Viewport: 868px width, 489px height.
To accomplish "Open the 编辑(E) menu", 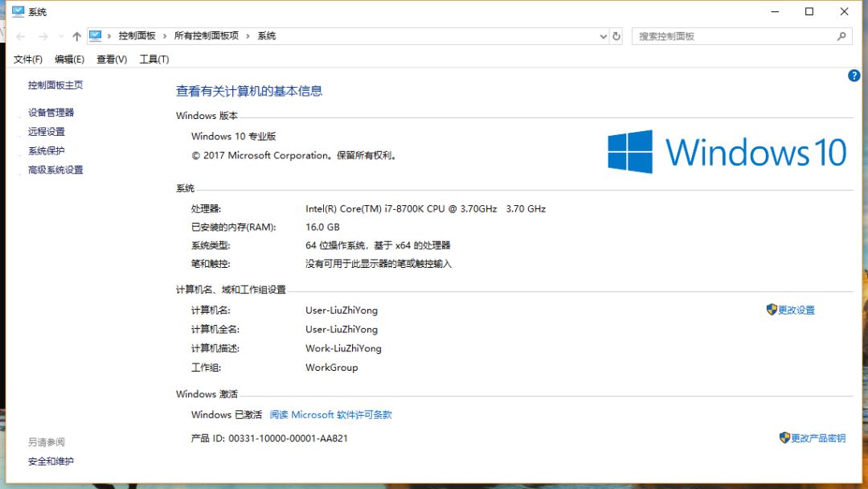I will (x=69, y=60).
